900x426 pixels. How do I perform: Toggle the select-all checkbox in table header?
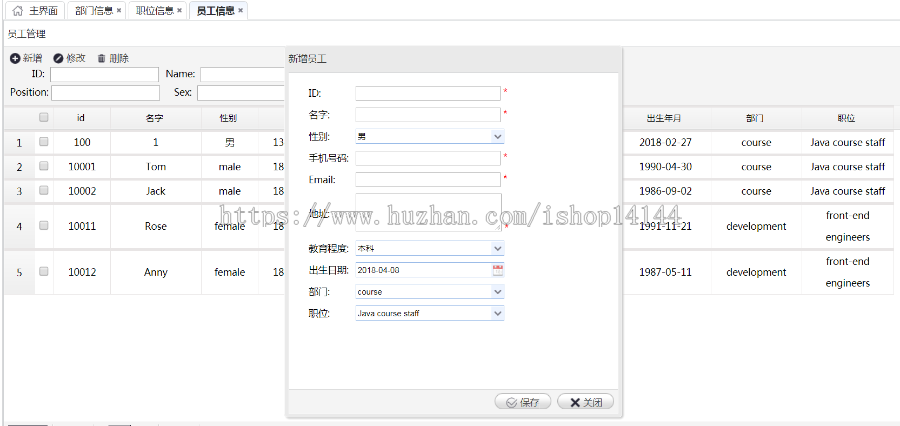click(x=44, y=117)
